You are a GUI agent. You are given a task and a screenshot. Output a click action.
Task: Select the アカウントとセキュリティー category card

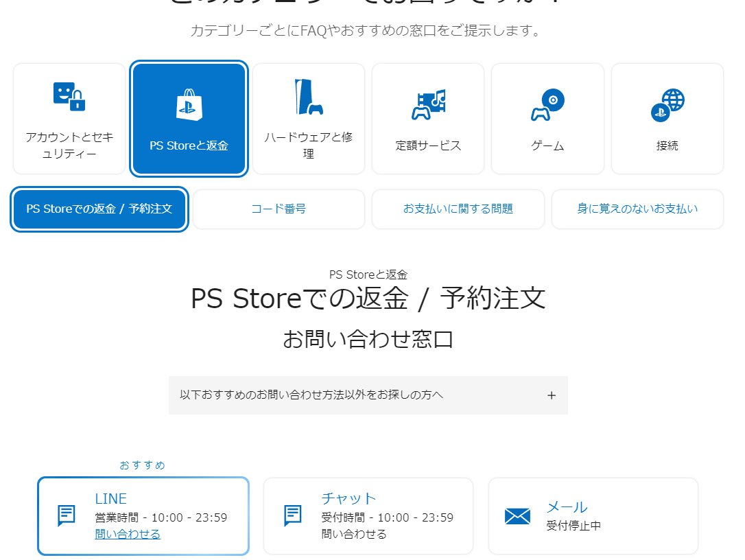tap(69, 119)
